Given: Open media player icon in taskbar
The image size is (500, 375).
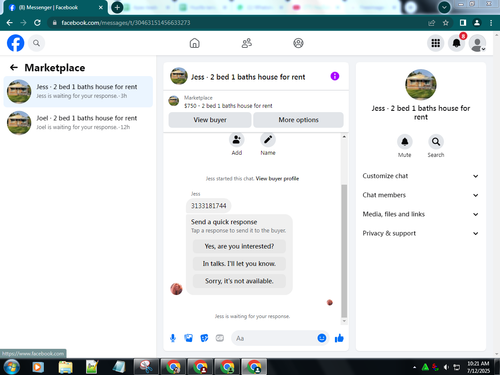Looking at the screenshot, I should [x=38, y=367].
